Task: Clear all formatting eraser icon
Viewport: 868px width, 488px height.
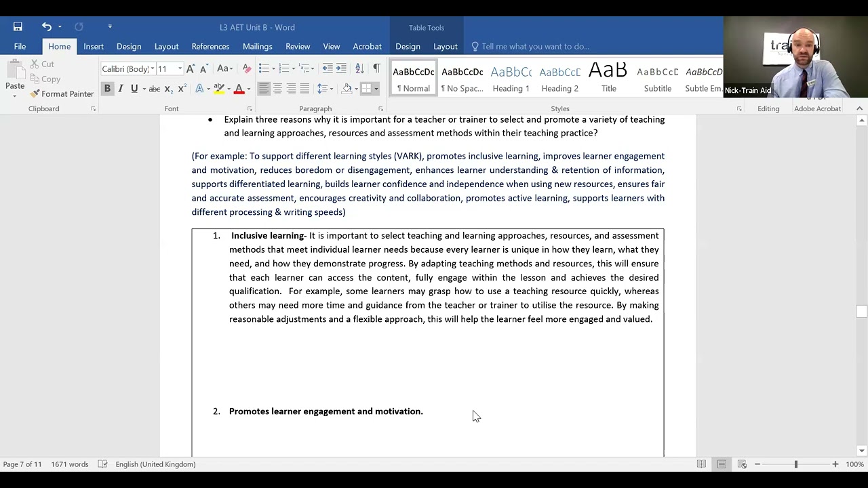Action: click(x=247, y=68)
